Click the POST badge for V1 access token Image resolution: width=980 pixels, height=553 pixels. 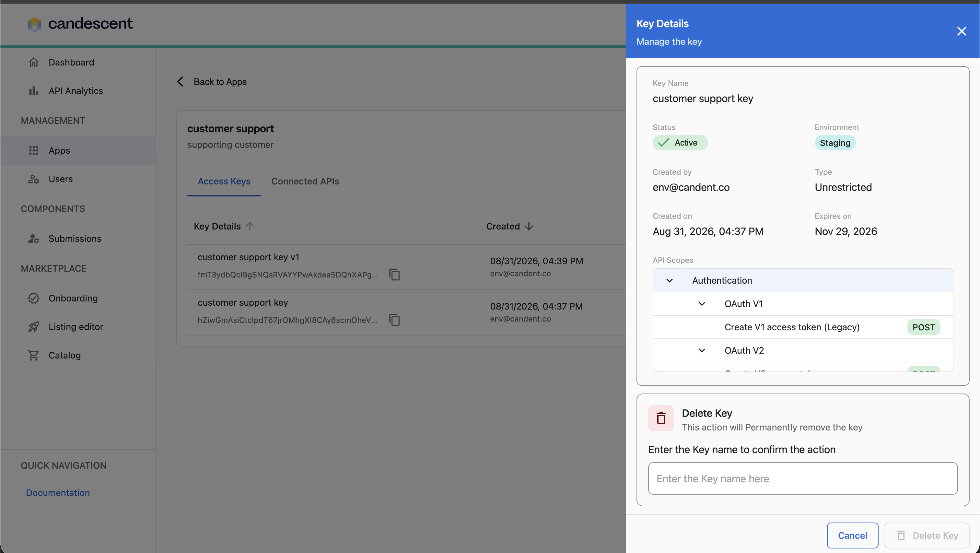click(x=923, y=327)
